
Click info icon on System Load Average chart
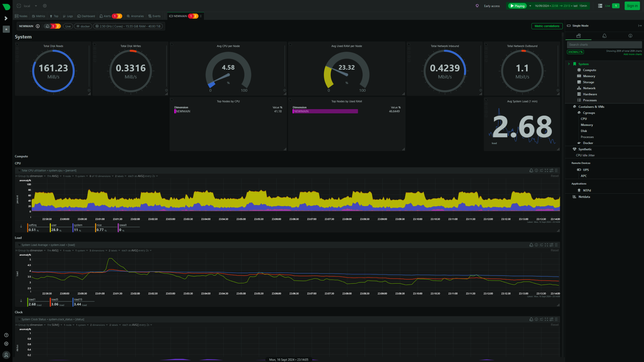[x=536, y=245]
